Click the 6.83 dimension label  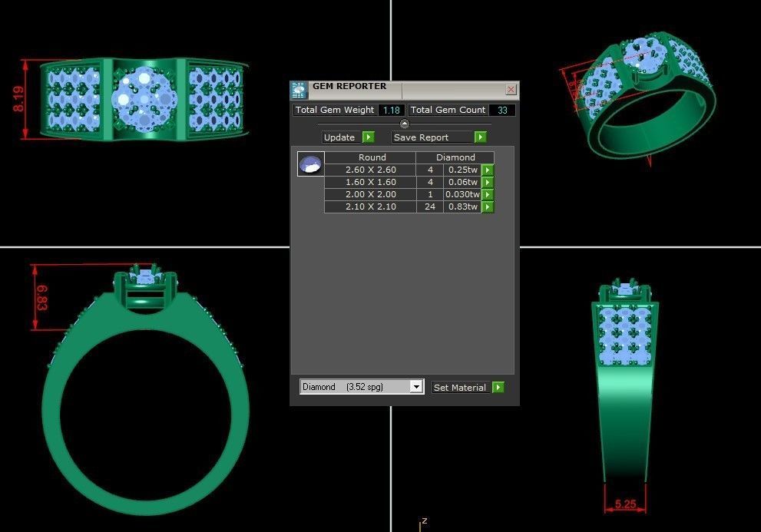42,298
